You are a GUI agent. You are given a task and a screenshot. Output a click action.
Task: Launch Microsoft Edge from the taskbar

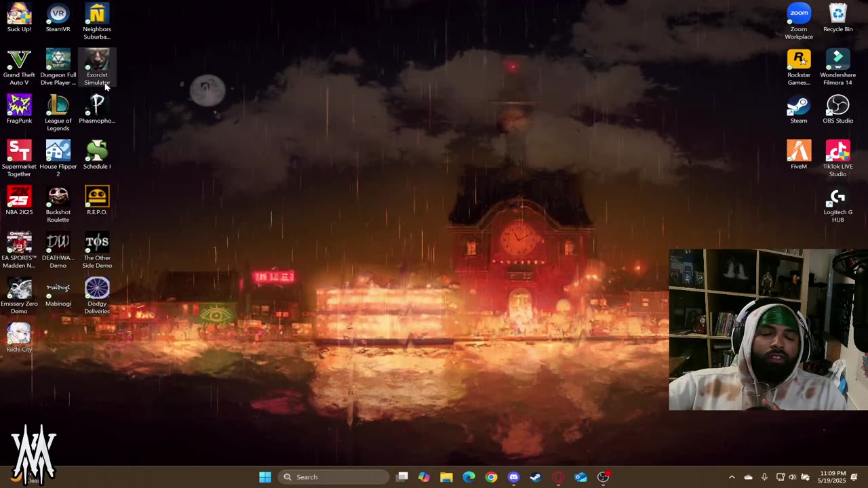tap(469, 477)
